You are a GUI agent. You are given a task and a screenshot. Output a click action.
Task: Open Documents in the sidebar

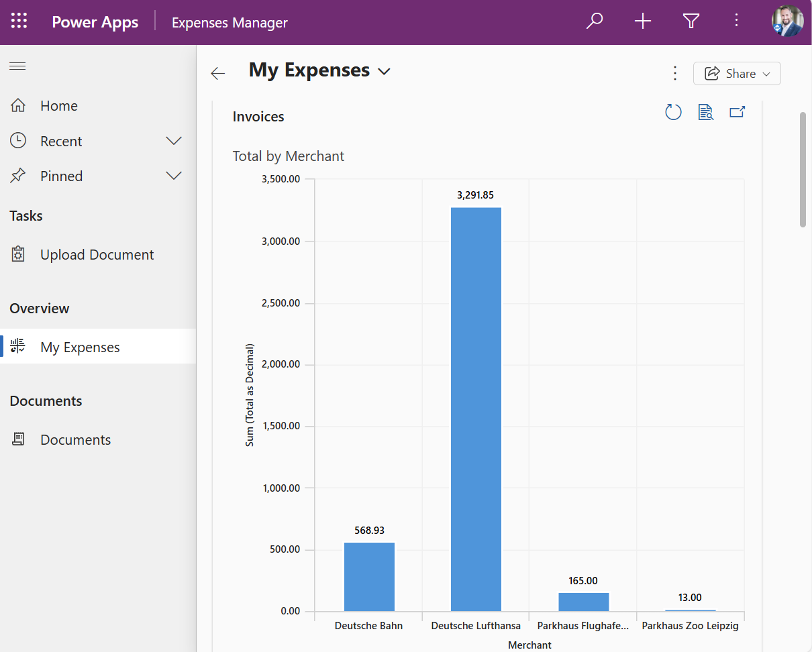point(75,440)
